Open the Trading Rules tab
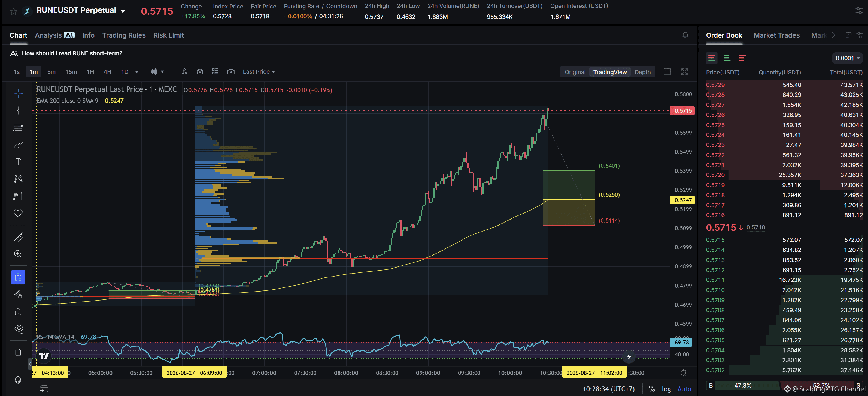The image size is (868, 396). click(124, 35)
